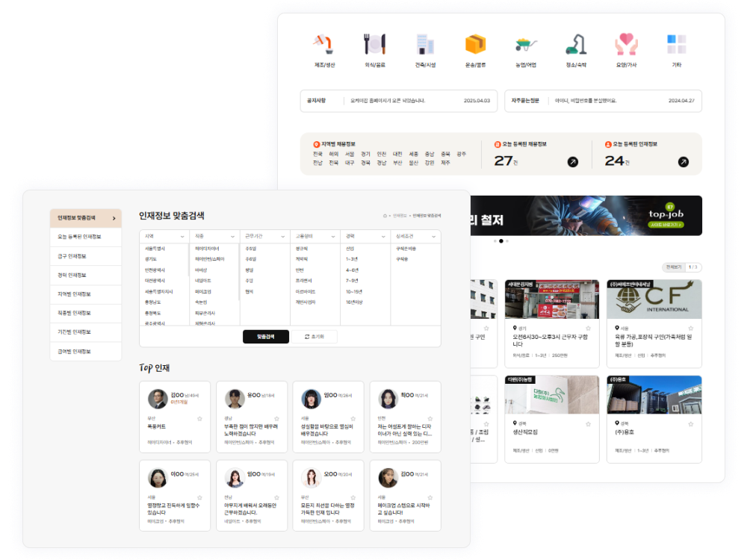
Task: Click the arrow beside today's 27 job postings
Action: 573,161
